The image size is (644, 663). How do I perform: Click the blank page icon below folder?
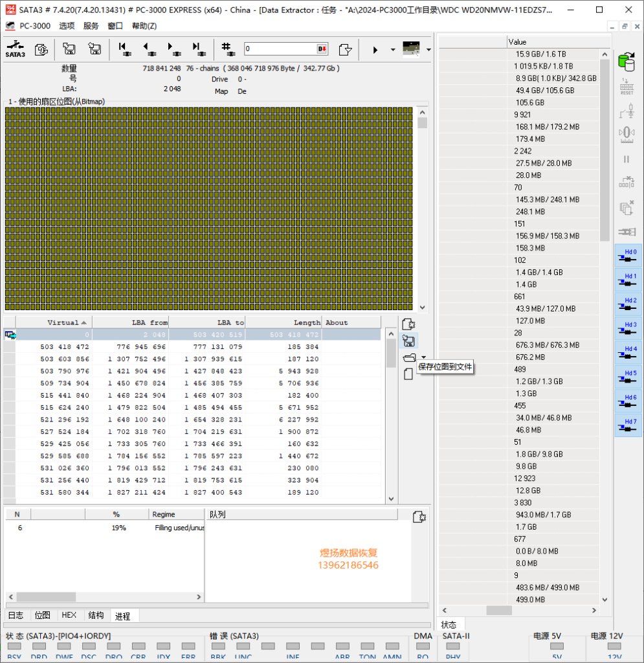[408, 374]
